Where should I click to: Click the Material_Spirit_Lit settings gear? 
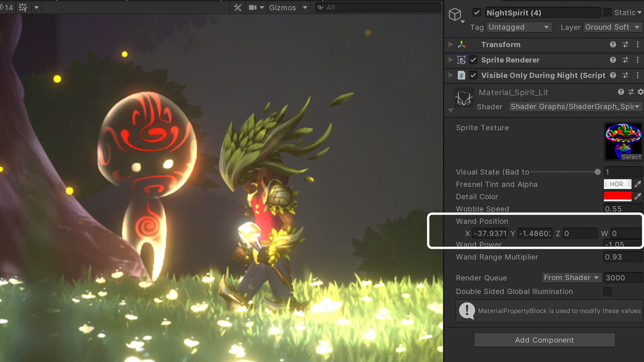click(640, 92)
